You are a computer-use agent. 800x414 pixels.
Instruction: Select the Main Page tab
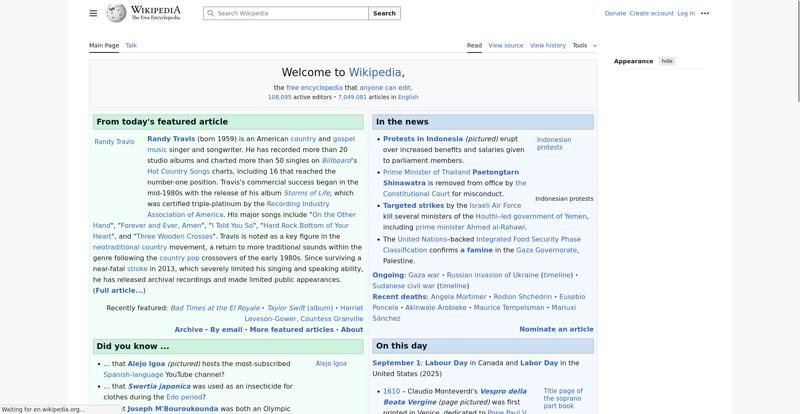coord(104,45)
